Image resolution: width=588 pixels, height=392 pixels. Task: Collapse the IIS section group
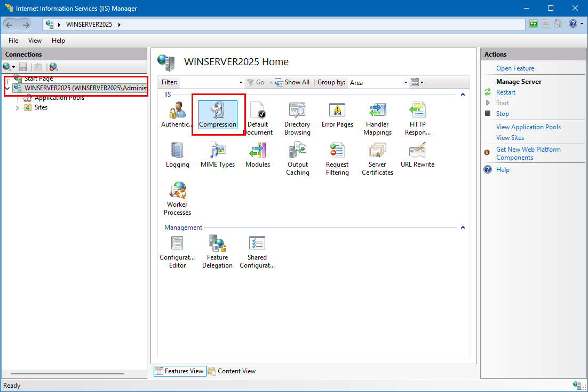pyautogui.click(x=463, y=95)
